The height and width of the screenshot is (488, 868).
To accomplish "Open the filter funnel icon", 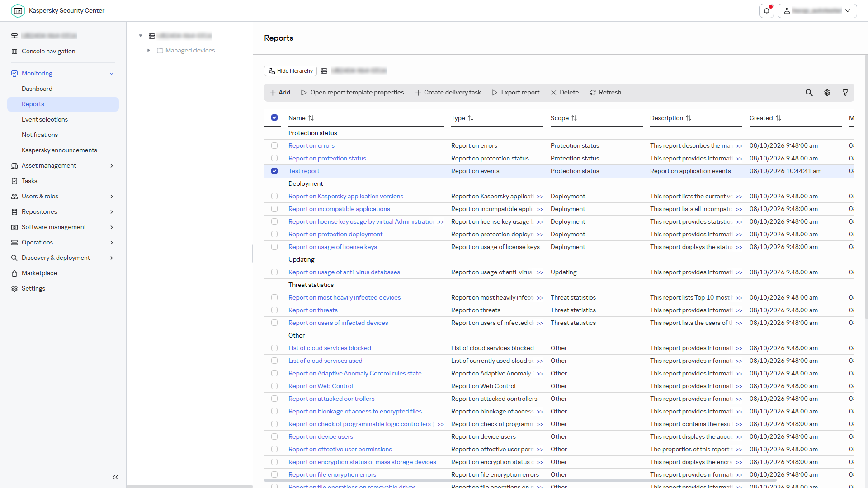I will pos(845,93).
